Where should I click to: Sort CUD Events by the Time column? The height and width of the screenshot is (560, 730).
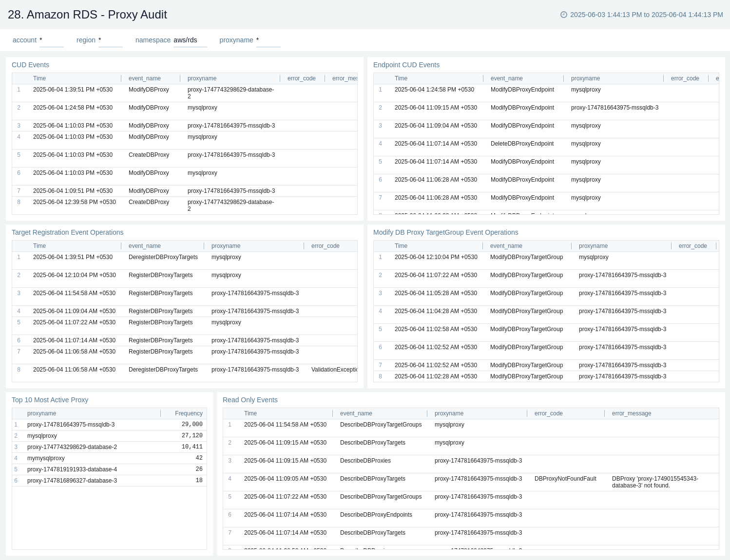point(39,78)
